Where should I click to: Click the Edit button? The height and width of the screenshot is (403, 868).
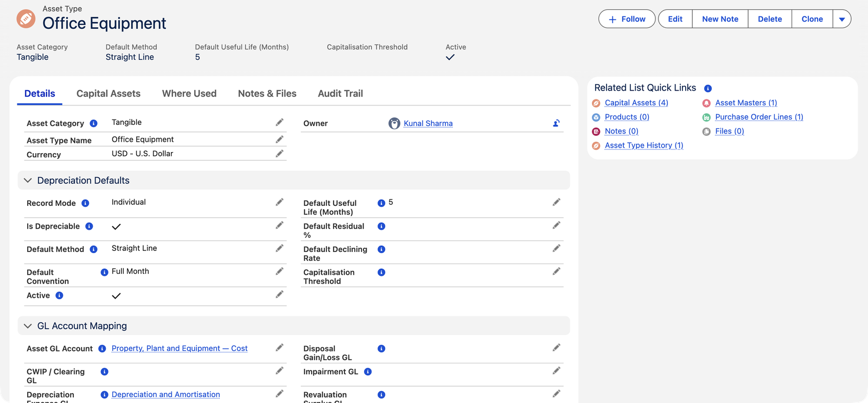(x=675, y=19)
